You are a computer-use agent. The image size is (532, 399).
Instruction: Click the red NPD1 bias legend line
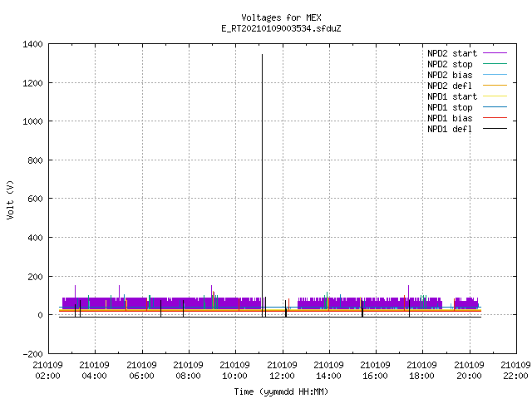[495, 118]
